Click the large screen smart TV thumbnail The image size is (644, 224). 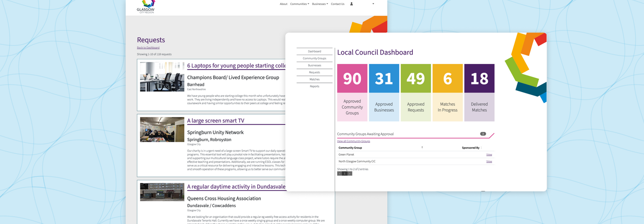pyautogui.click(x=162, y=130)
